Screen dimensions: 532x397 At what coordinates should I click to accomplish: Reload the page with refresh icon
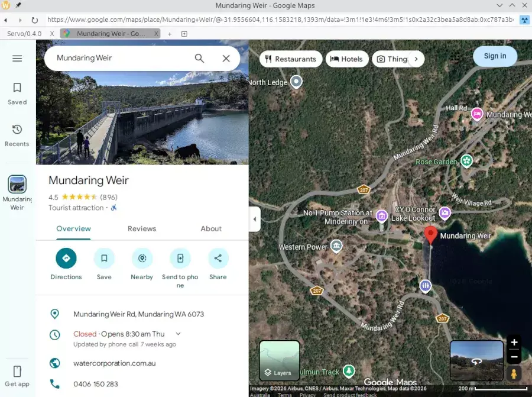pos(35,20)
